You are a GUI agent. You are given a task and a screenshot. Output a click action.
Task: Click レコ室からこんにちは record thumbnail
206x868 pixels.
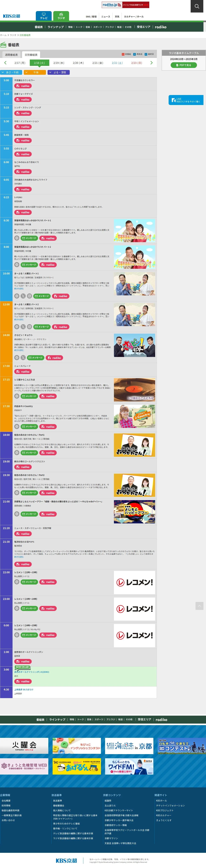point(135,390)
